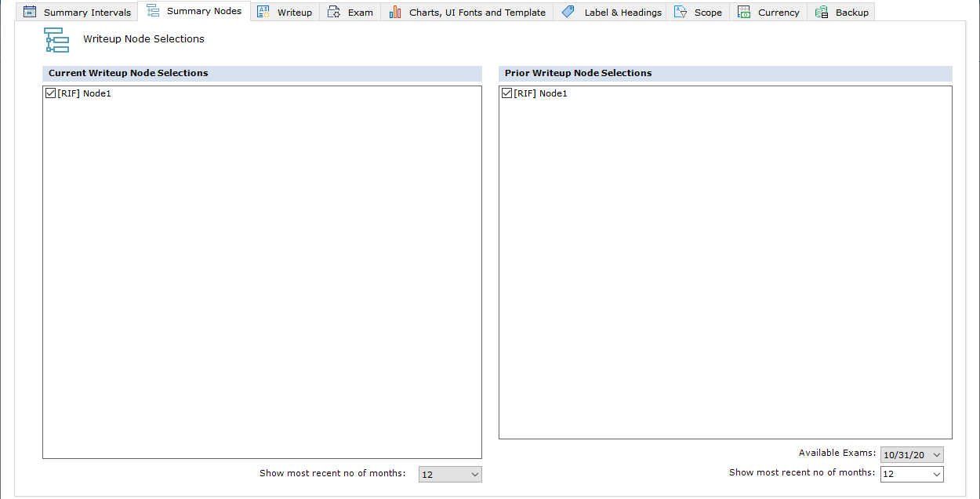Open the Charts, UI Fonts and Template tab

coord(477,13)
